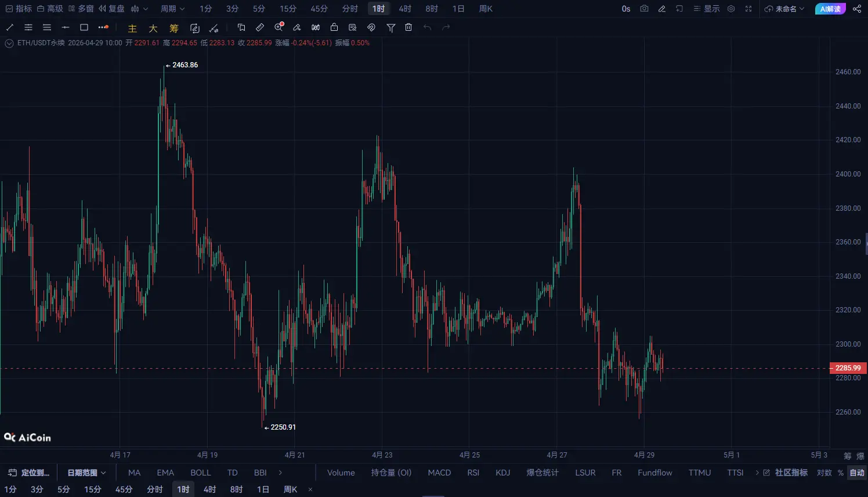Select the three horizontal lines tool
This screenshot has width=868, height=497.
click(47, 27)
